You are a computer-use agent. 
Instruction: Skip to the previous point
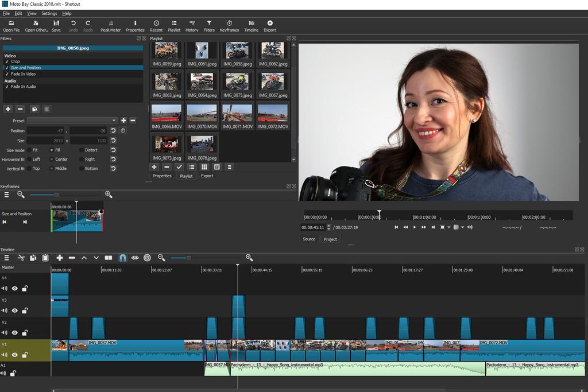click(x=396, y=227)
